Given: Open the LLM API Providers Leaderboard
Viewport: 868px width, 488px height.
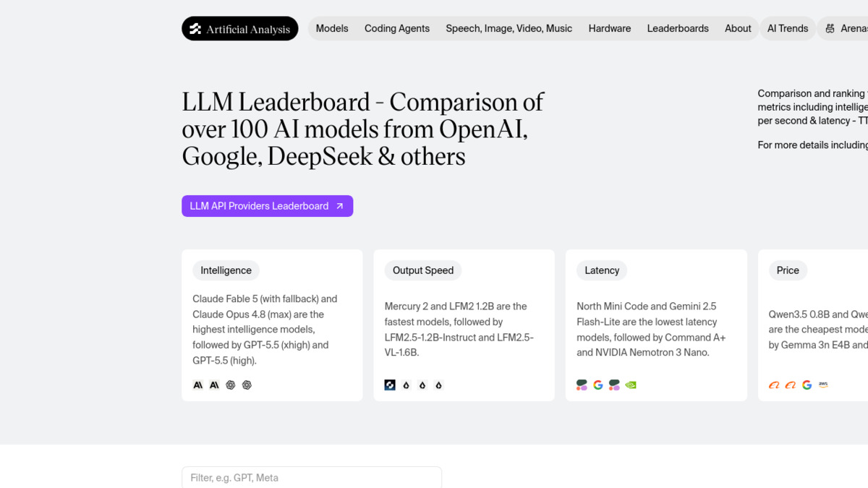Looking at the screenshot, I should click(x=267, y=206).
